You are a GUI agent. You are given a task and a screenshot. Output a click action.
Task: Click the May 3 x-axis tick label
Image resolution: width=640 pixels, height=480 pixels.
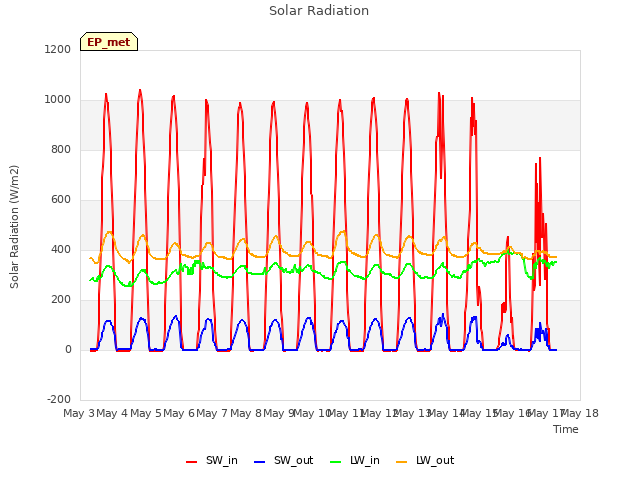pos(79,413)
